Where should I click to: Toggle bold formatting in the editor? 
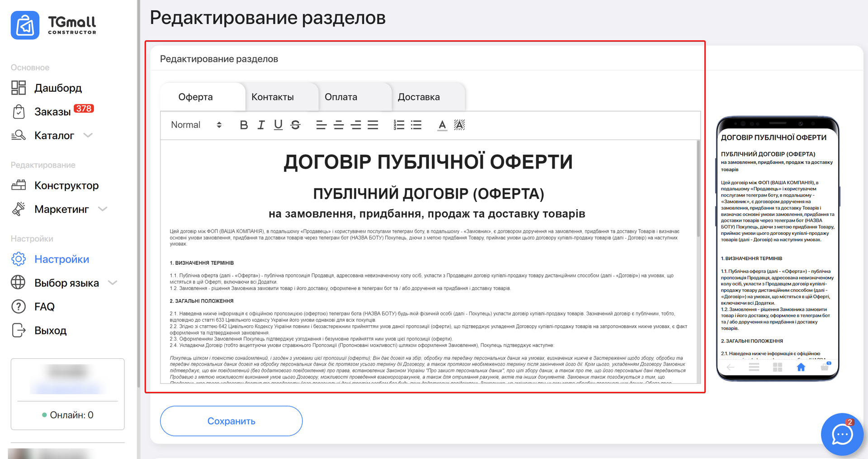coord(244,125)
